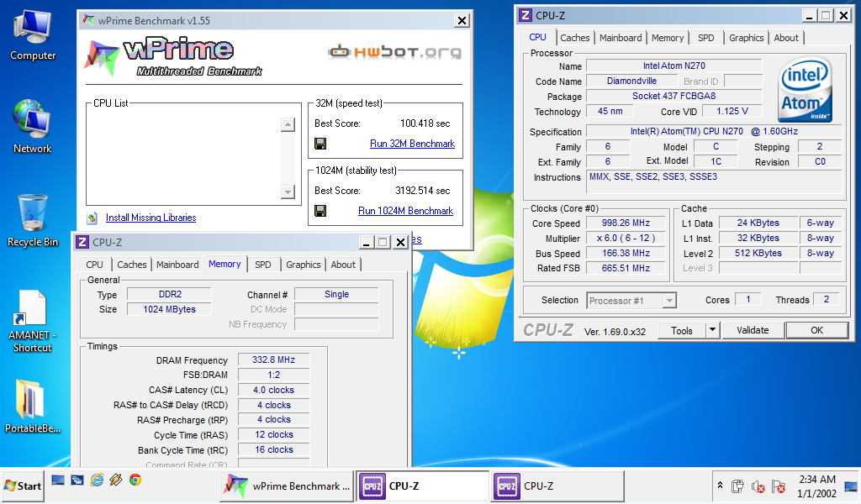Select SPD tab in Memory CPU-Z window
Image resolution: width=861 pixels, height=504 pixels.
pyautogui.click(x=263, y=265)
